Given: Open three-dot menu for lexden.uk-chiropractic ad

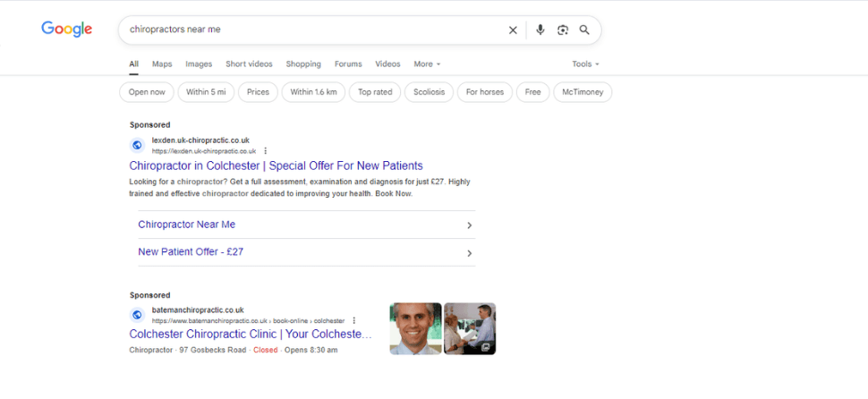Looking at the screenshot, I should pyautogui.click(x=266, y=150).
